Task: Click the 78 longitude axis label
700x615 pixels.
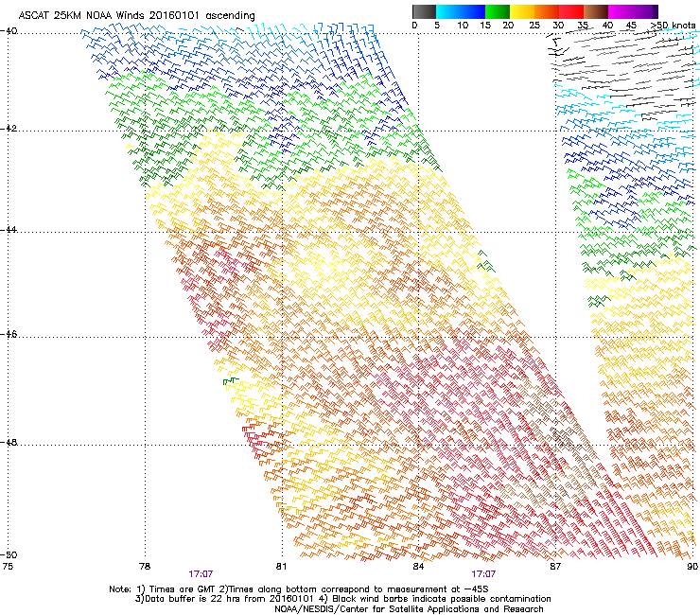Action: 145,567
